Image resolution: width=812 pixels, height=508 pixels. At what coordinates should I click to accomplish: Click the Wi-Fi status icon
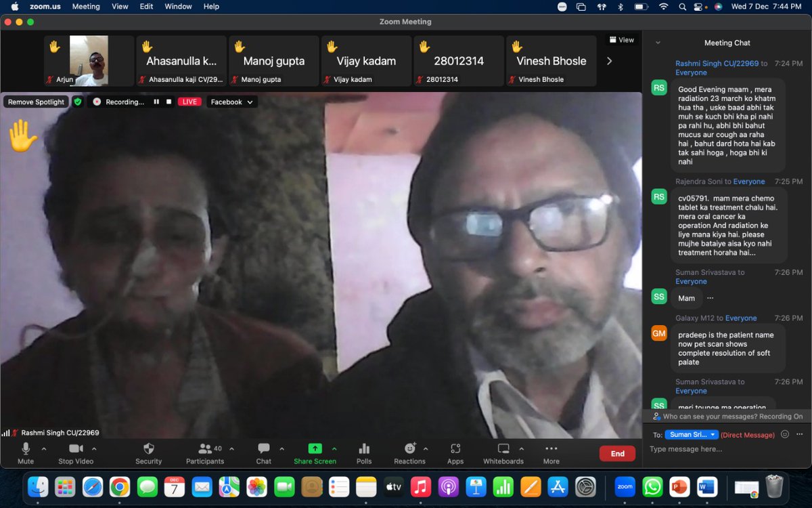(663, 6)
